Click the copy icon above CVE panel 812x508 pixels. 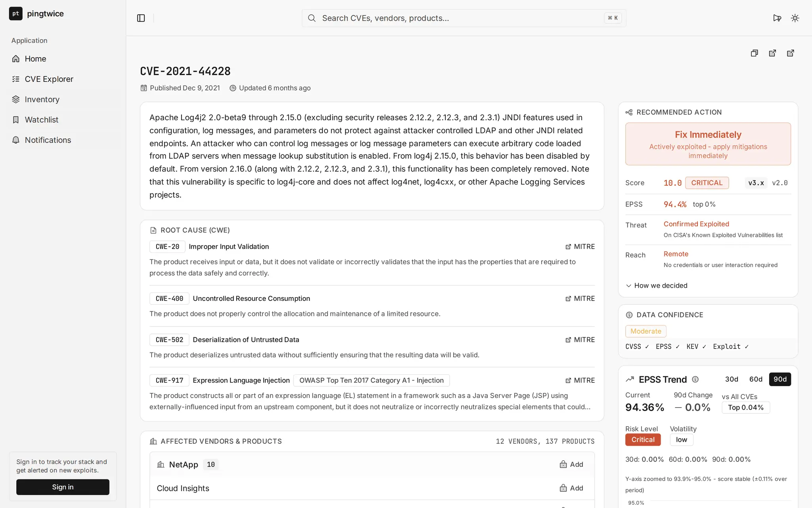point(755,53)
